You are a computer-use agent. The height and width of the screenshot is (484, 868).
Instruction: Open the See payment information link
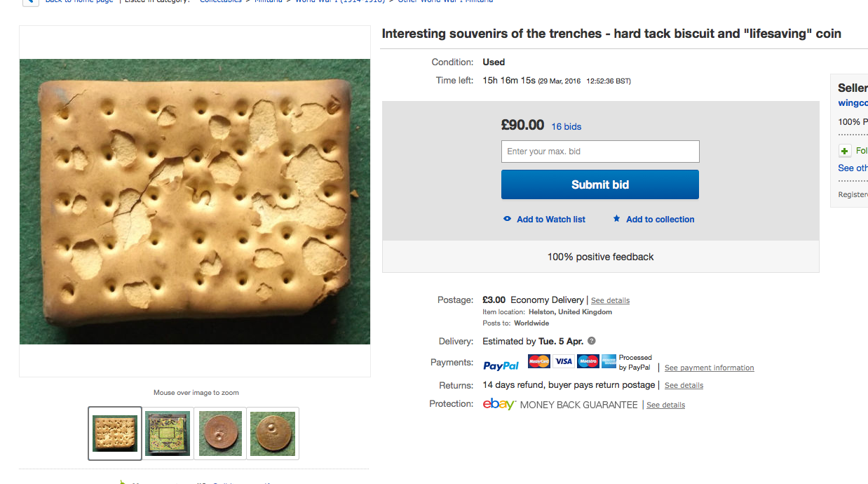point(709,368)
